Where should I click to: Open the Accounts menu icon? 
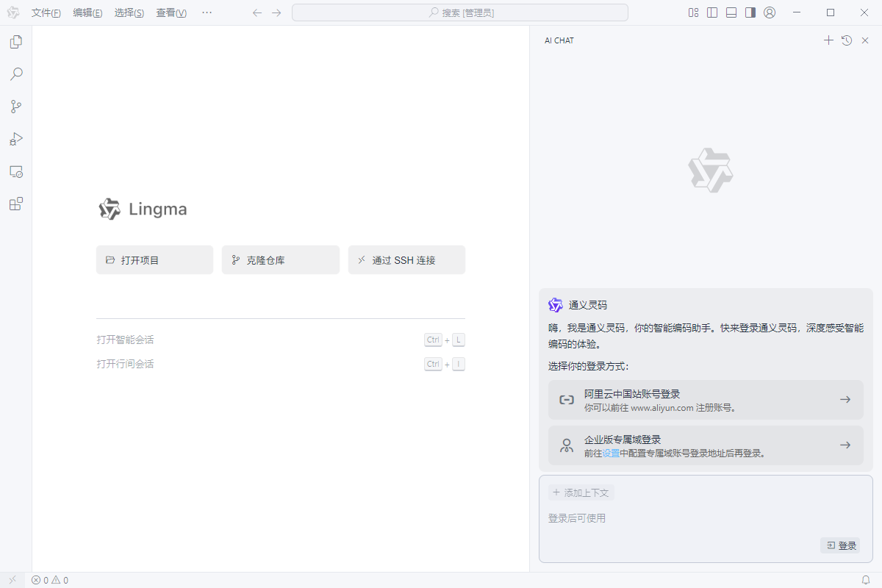[x=770, y=12]
